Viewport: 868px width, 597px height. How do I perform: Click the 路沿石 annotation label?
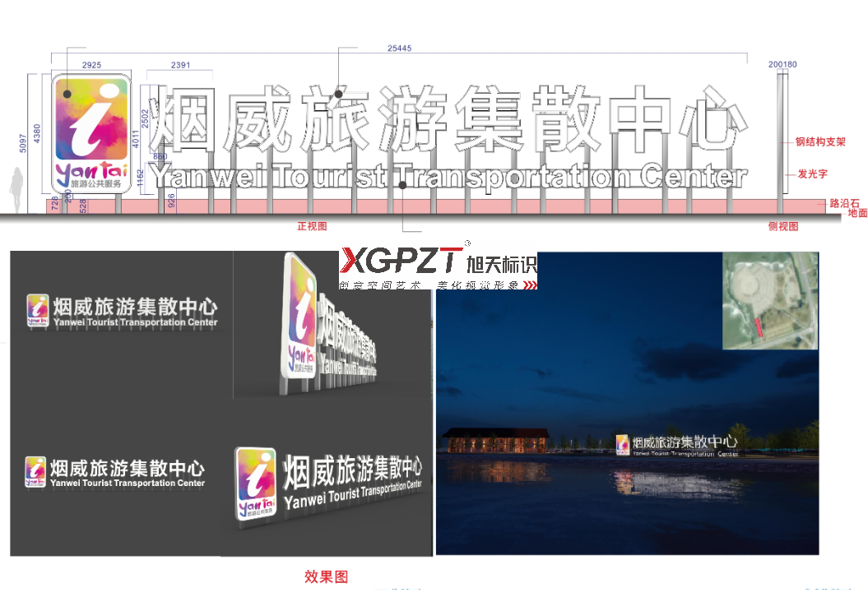coord(844,203)
